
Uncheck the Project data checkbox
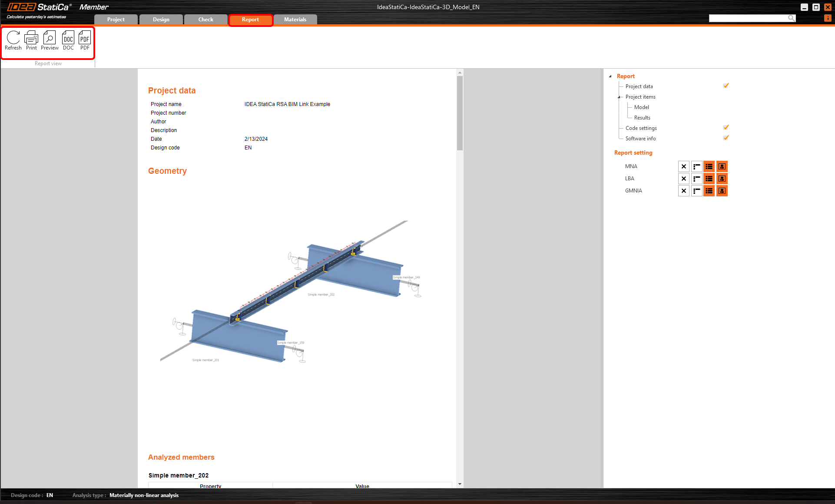726,86
